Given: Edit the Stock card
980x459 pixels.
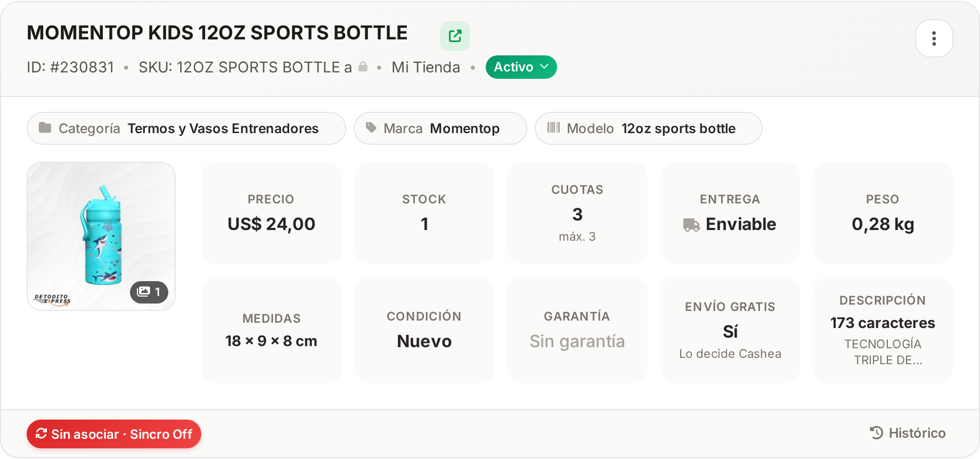Looking at the screenshot, I should pyautogui.click(x=424, y=213).
